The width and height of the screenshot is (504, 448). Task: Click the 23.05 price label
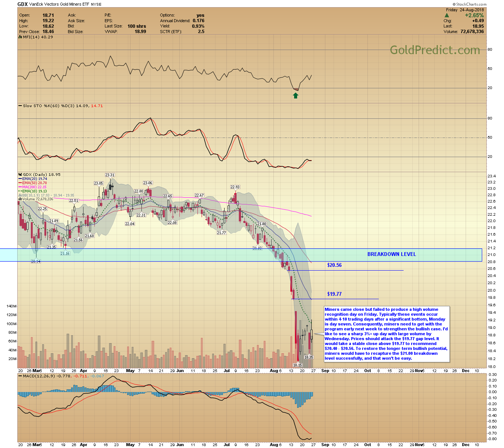click(x=99, y=183)
